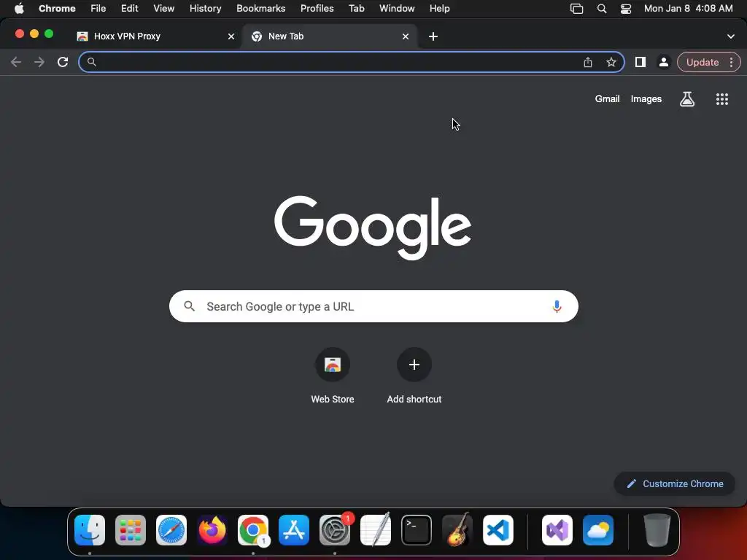The height and width of the screenshot is (560, 747).
Task: Open a new tab with plus button
Action: tap(433, 36)
